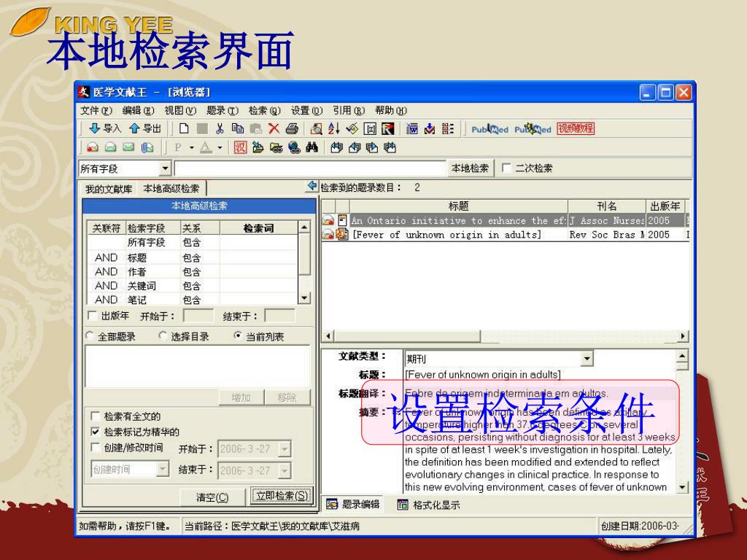Open the 题录(T) menu
This screenshot has height=560, width=747.
[x=222, y=111]
